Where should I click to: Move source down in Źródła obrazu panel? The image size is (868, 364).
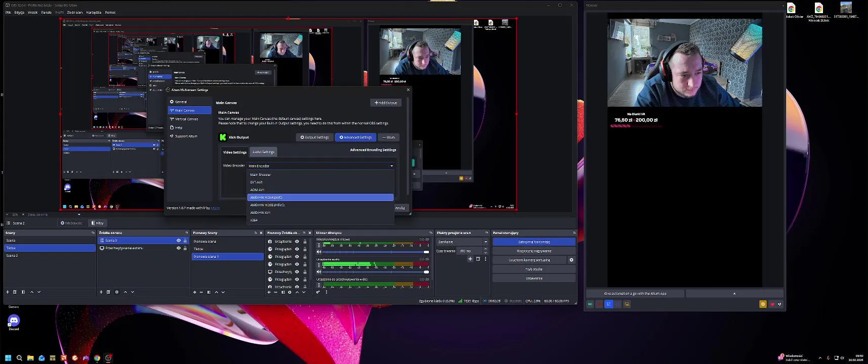[133, 292]
